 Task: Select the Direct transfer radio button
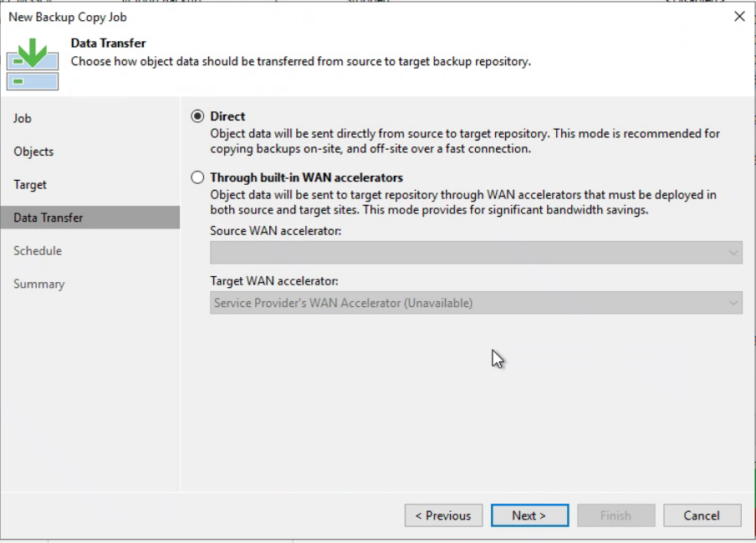pos(197,116)
